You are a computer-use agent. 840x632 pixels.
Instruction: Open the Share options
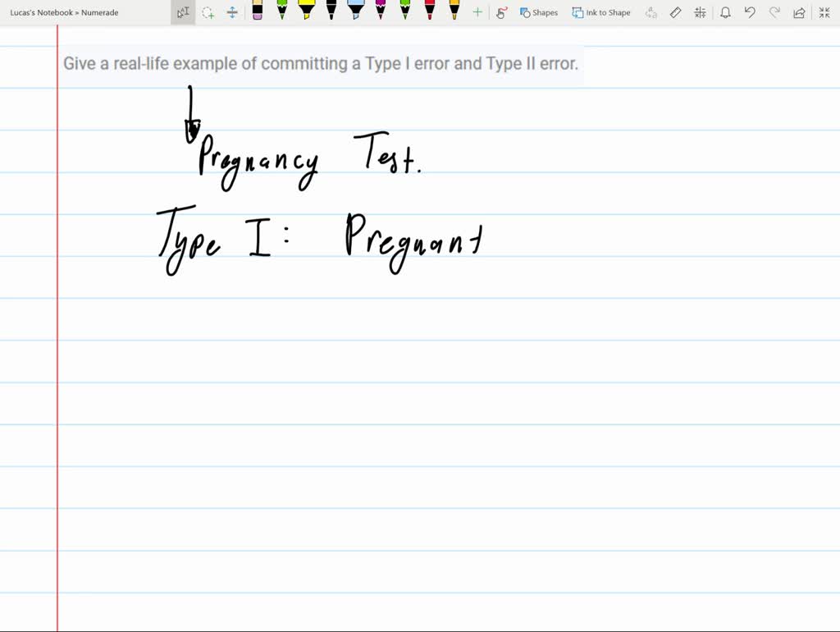click(799, 12)
